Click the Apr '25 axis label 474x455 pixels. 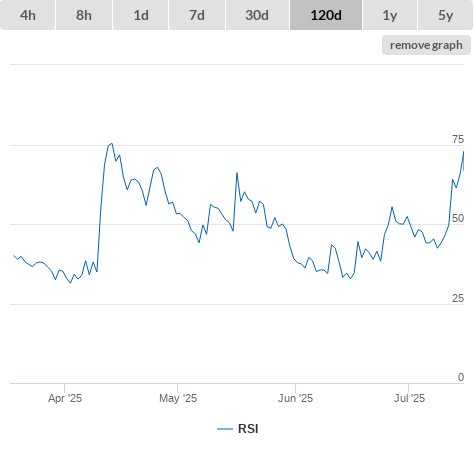click(65, 398)
